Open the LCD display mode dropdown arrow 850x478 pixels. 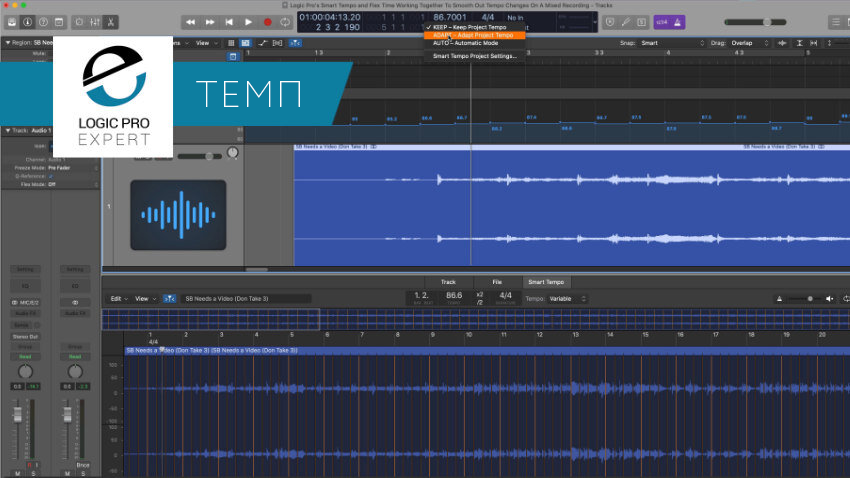point(595,22)
